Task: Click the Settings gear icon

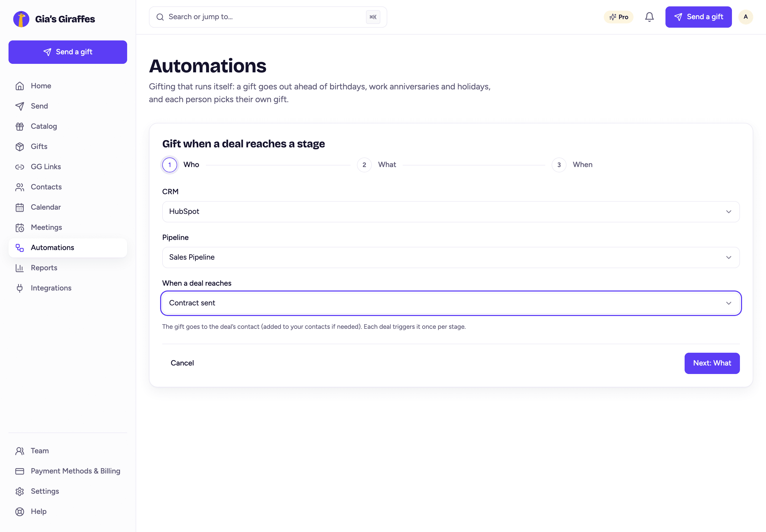Action: pyautogui.click(x=20, y=491)
